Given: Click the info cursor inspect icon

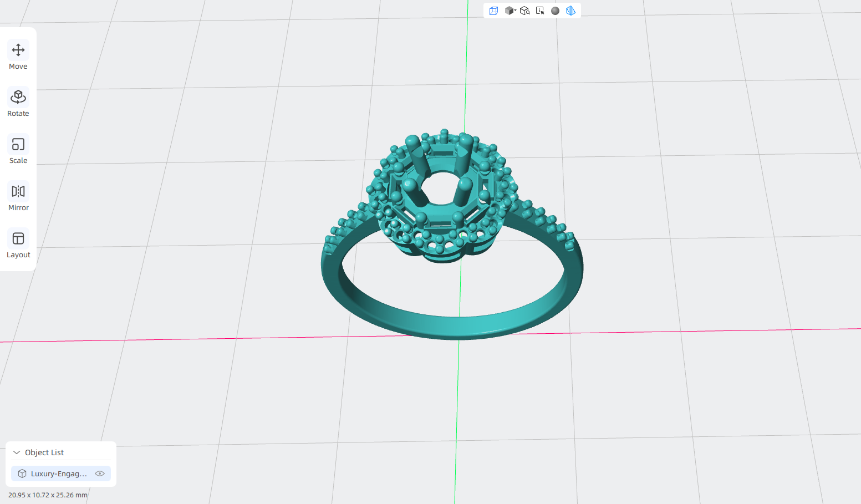Looking at the screenshot, I should tap(540, 11).
